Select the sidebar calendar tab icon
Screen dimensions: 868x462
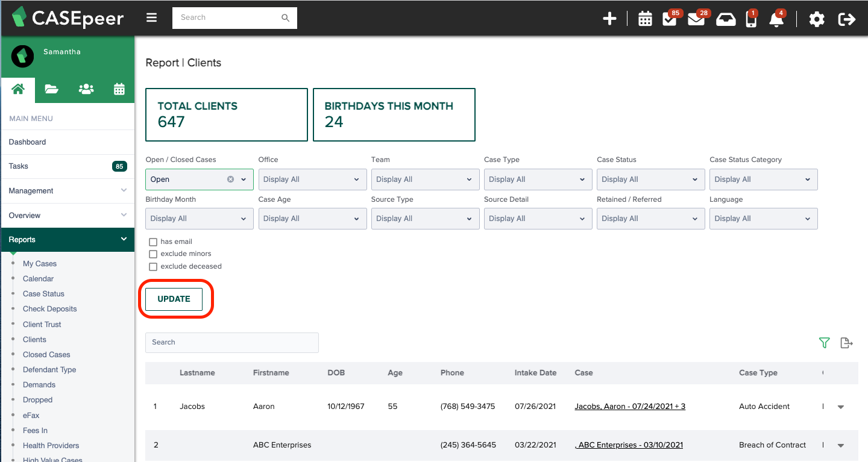point(119,90)
